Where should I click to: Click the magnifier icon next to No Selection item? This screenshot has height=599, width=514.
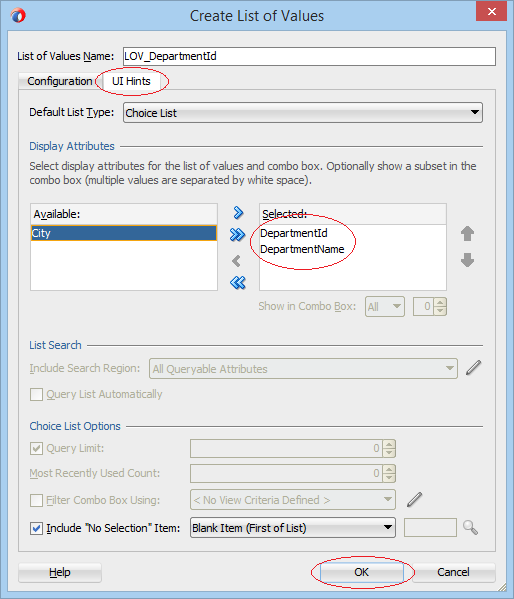point(470,528)
